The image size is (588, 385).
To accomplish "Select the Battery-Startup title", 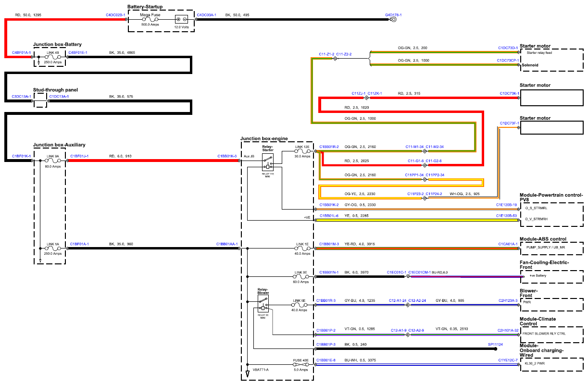I will pyautogui.click(x=145, y=7).
